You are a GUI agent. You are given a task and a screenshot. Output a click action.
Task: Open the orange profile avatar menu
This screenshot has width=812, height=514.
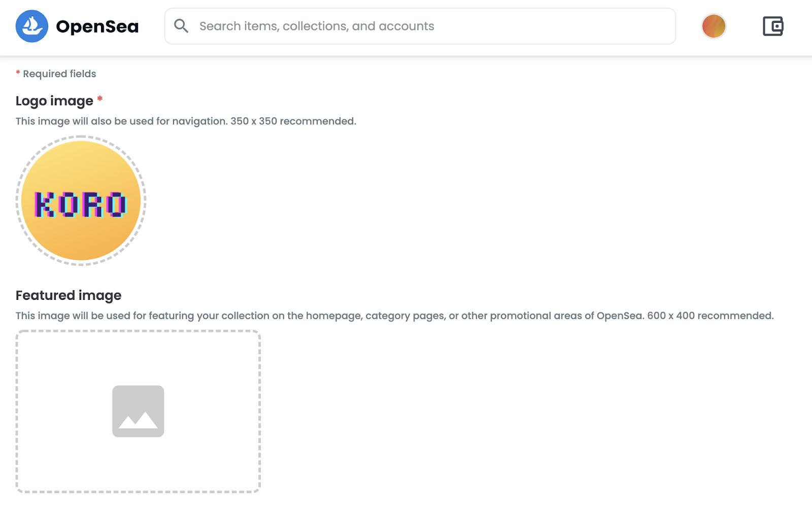714,26
